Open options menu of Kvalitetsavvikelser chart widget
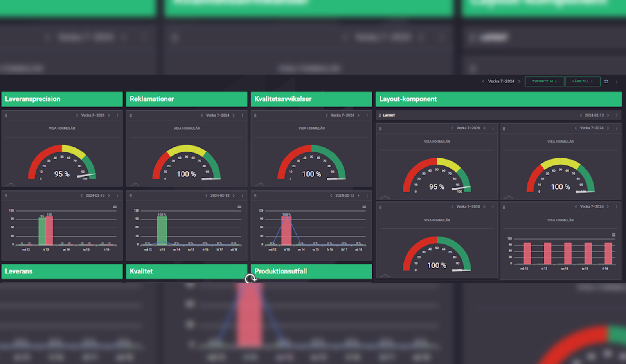This screenshot has height=364, width=626. (x=367, y=195)
